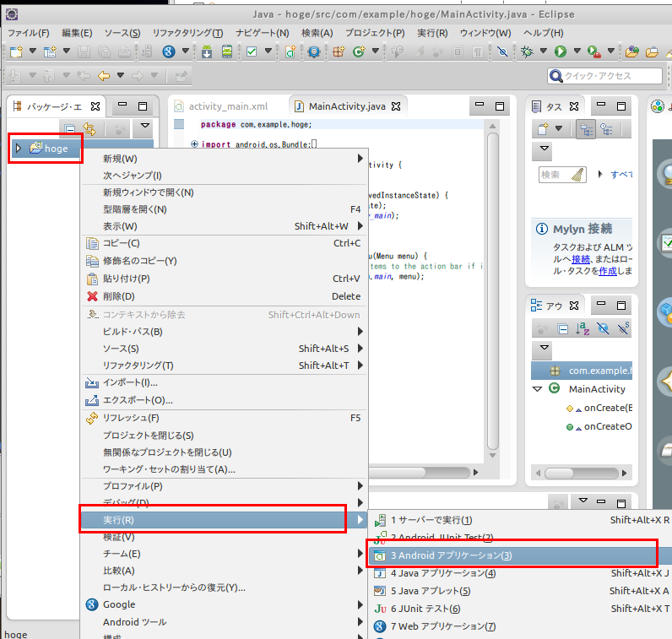Click the Sort alphabetically icon in Outline

coord(583,328)
